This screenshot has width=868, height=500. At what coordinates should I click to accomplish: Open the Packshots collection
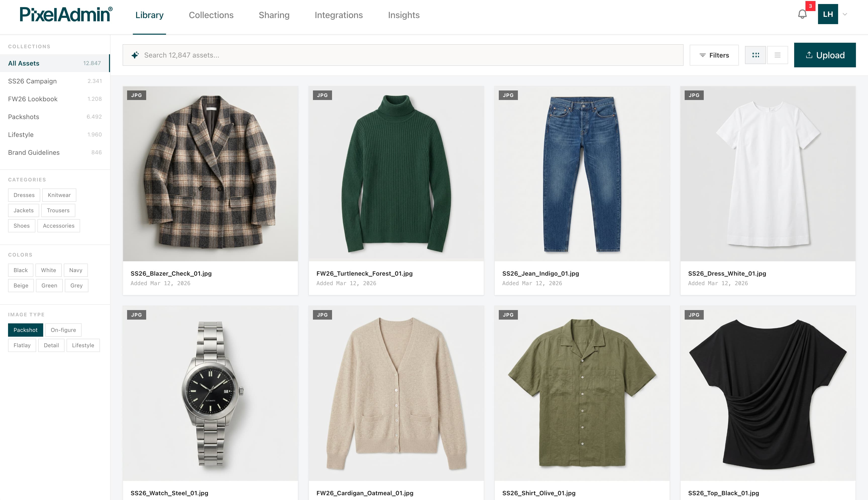[x=24, y=117]
